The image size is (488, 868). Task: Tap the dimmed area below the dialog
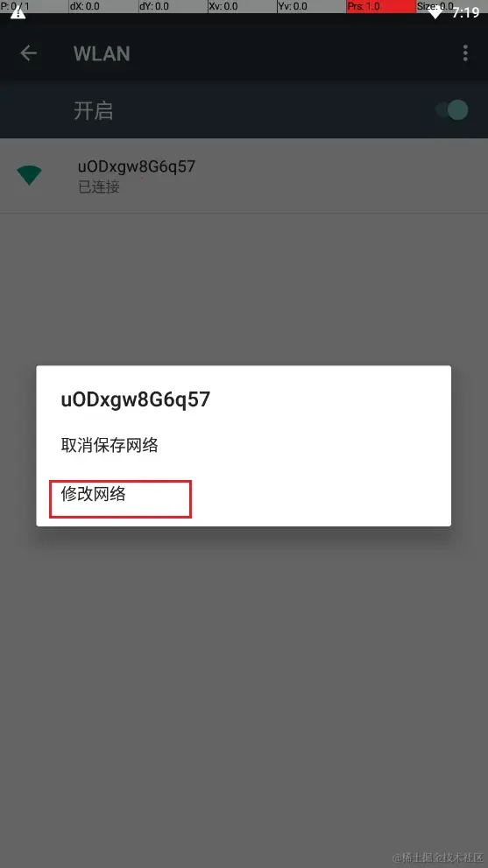click(244, 692)
